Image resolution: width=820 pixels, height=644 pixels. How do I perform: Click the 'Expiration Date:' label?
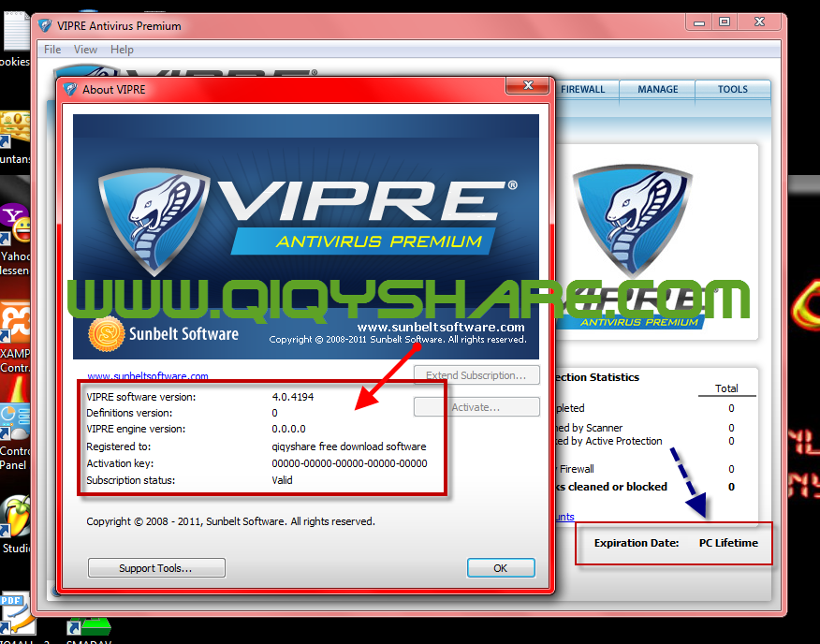pyautogui.click(x=637, y=543)
